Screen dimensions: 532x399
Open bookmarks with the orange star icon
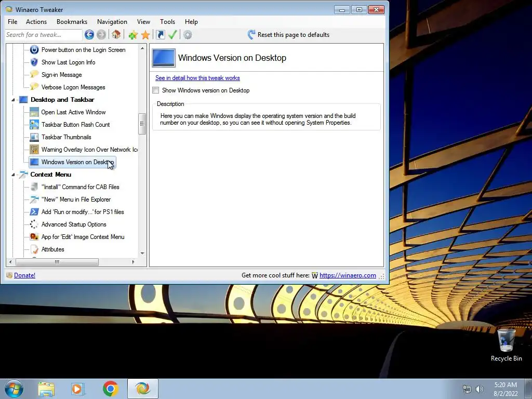[x=145, y=35]
